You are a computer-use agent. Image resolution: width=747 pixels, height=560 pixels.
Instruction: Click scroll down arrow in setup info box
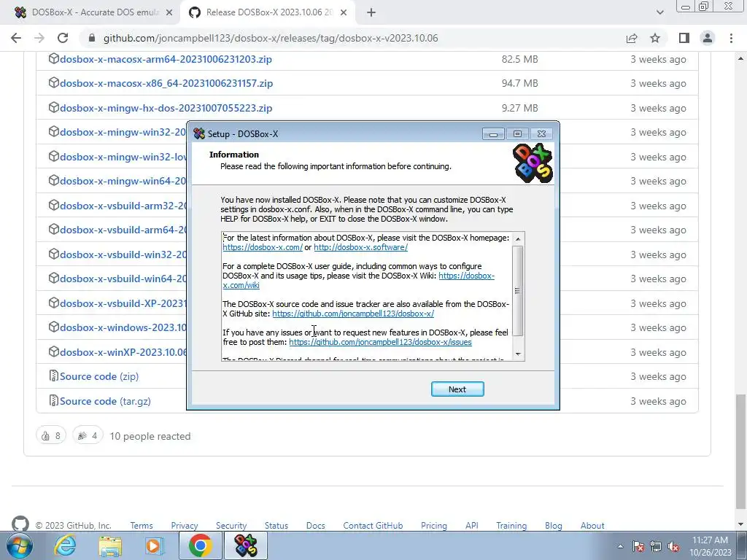pos(518,354)
